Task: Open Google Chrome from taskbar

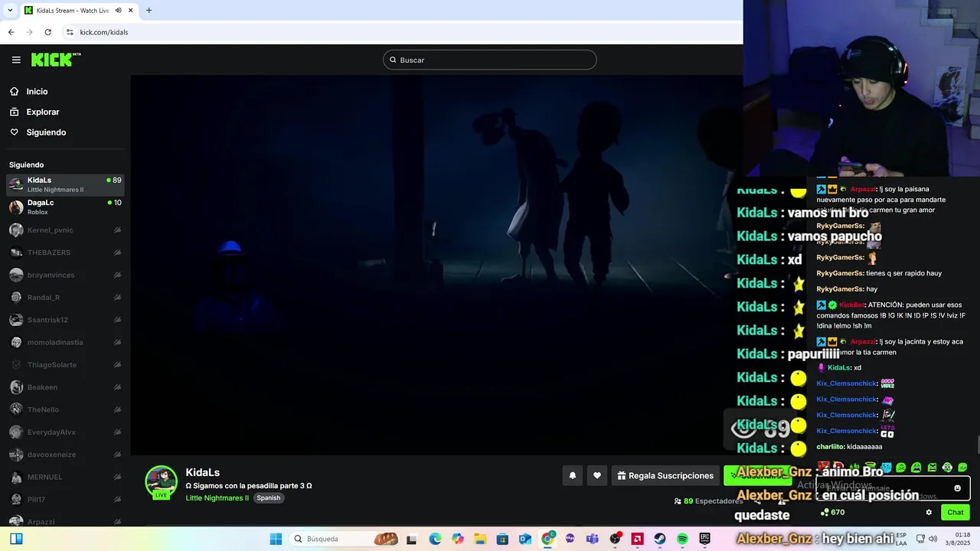Action: coord(547,539)
